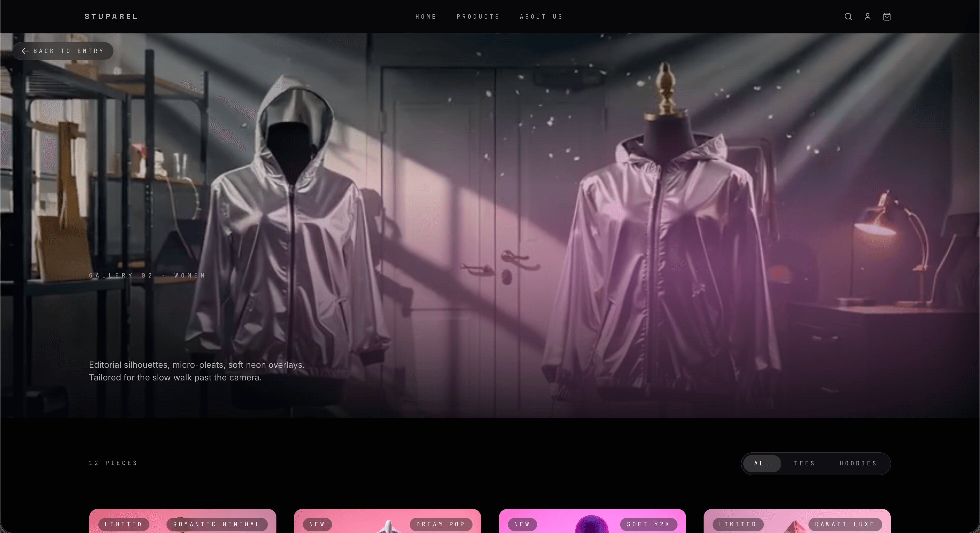Open the search icon in header
The width and height of the screenshot is (980, 533).
[x=848, y=17]
